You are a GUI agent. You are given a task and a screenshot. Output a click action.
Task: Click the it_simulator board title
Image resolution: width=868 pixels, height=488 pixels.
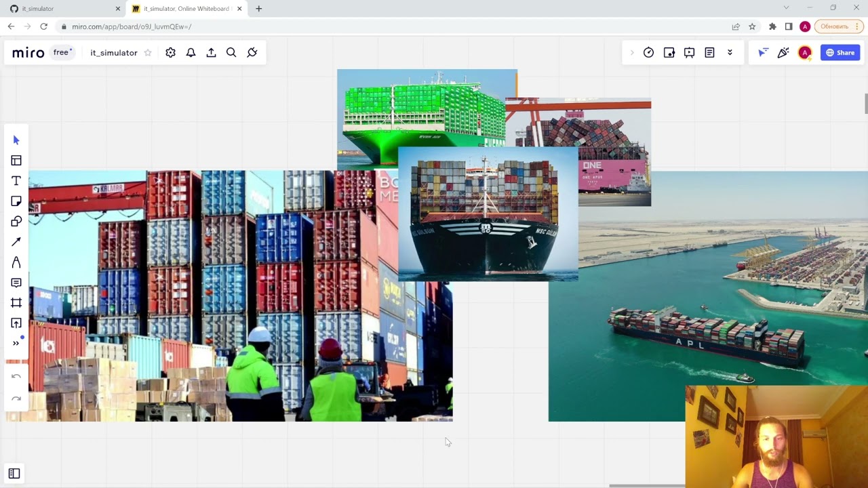pyautogui.click(x=114, y=53)
